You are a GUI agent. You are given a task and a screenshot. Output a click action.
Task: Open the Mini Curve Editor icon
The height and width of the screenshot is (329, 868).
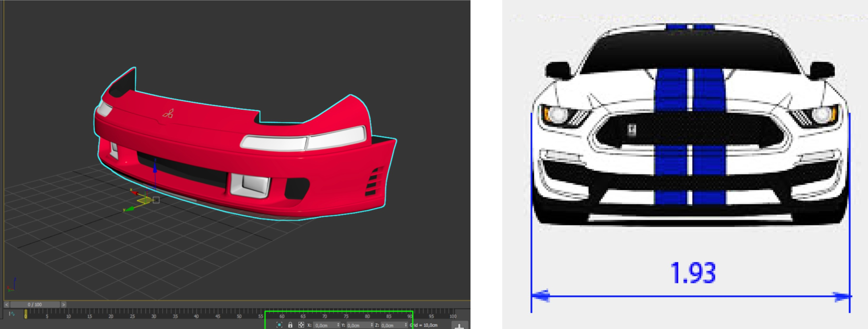12,314
